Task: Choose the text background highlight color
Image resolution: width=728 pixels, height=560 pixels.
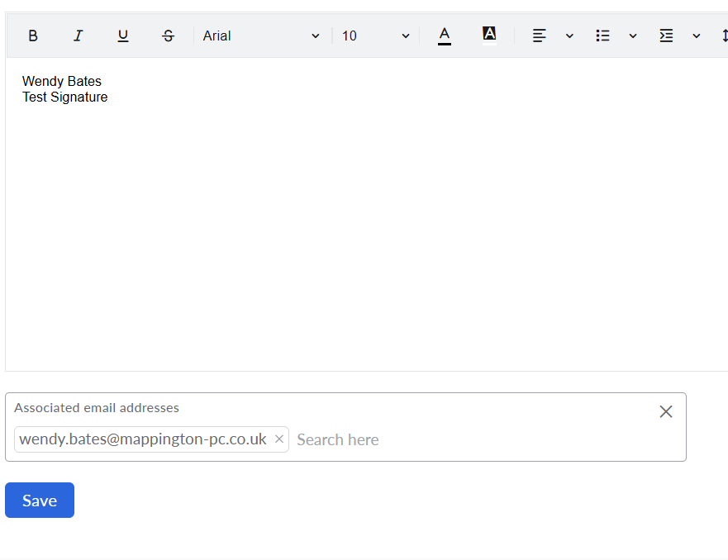Action: pos(489,35)
